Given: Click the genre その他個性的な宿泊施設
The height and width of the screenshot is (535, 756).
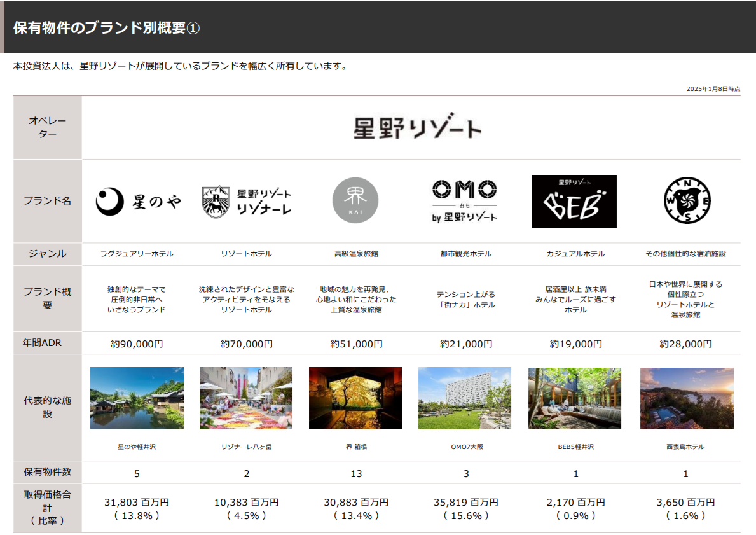Looking at the screenshot, I should click(x=685, y=254).
